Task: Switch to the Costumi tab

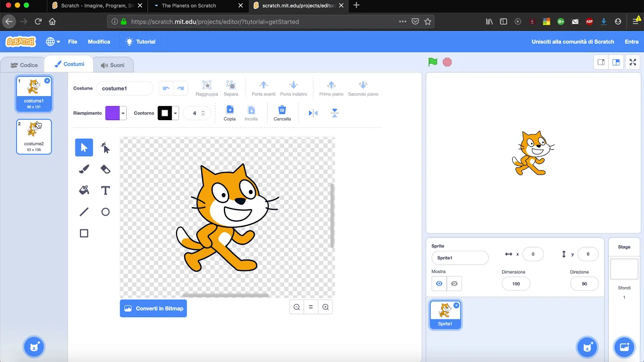Action: 69,64
